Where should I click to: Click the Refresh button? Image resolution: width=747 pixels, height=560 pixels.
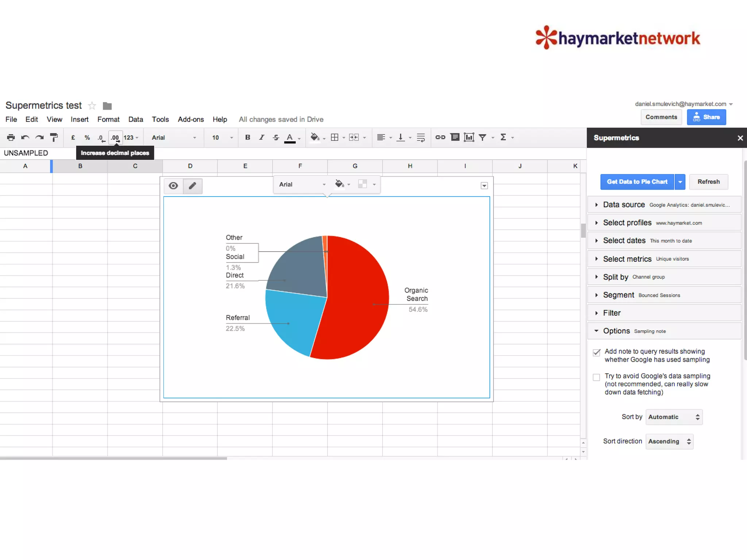tap(708, 182)
